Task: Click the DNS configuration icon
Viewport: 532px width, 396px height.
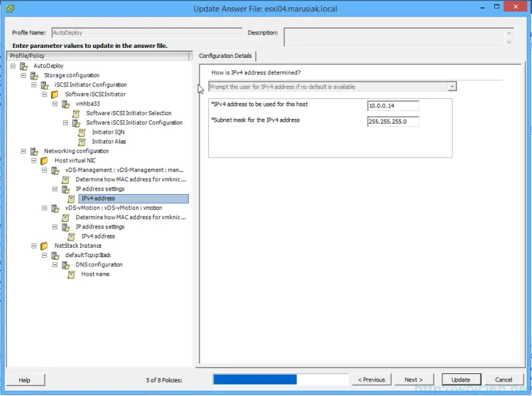Action: tap(66, 264)
